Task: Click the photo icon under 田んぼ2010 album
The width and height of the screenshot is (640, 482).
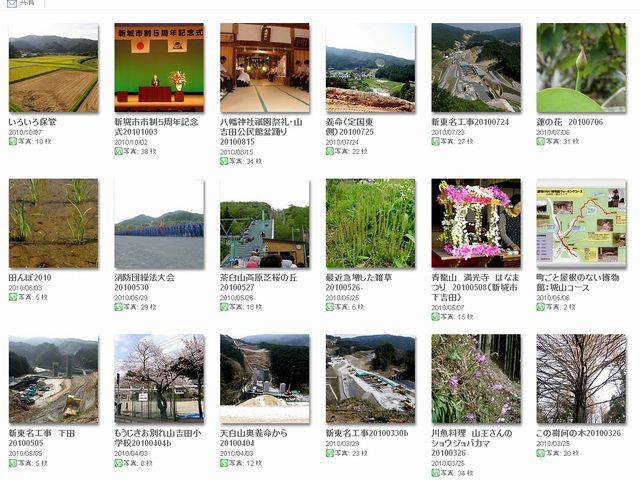Action: point(13,297)
